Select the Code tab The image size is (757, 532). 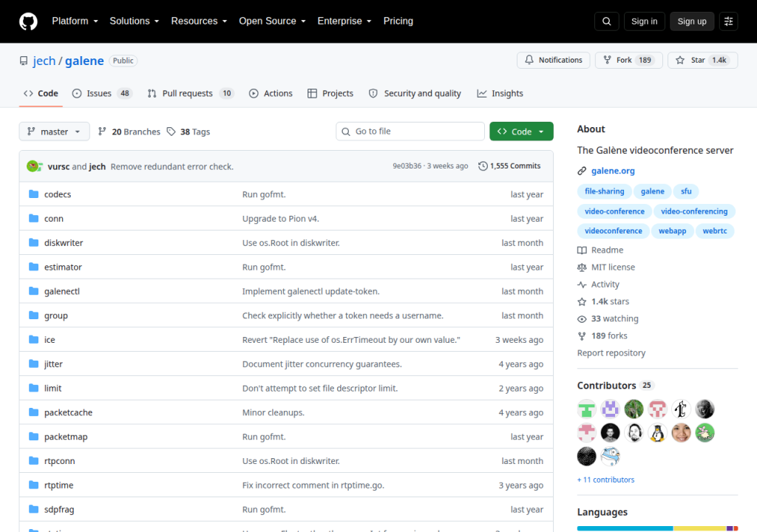41,94
